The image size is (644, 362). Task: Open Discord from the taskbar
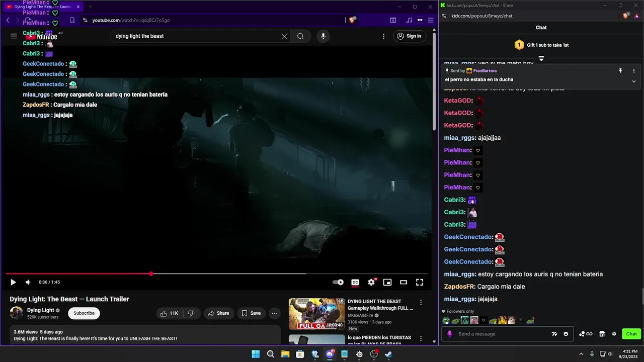[330, 354]
